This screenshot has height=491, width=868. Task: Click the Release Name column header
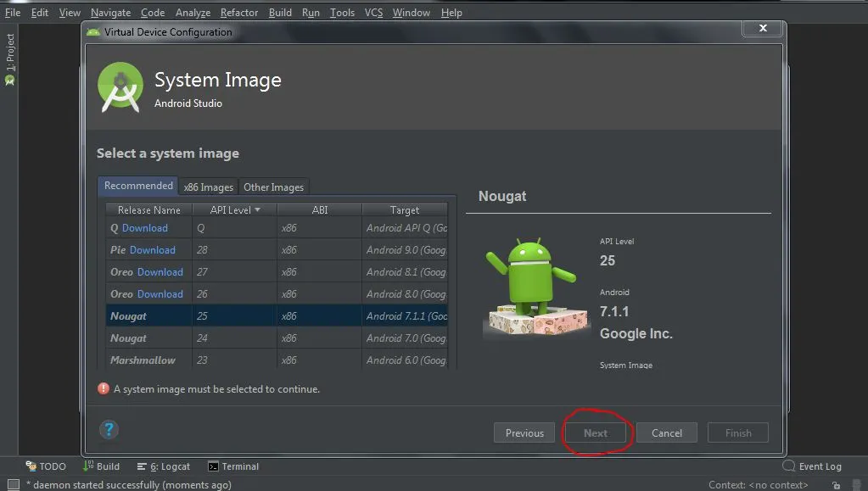click(149, 209)
